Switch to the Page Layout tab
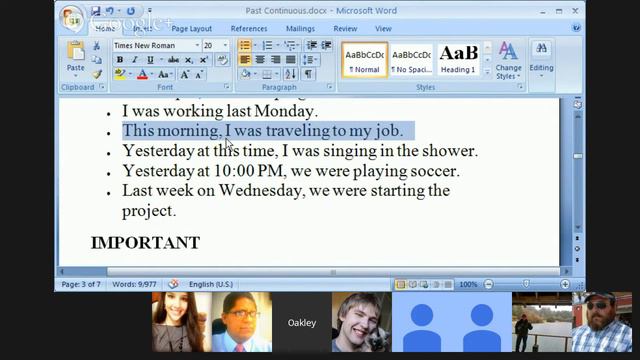This screenshot has height=360, width=640. pyautogui.click(x=191, y=29)
